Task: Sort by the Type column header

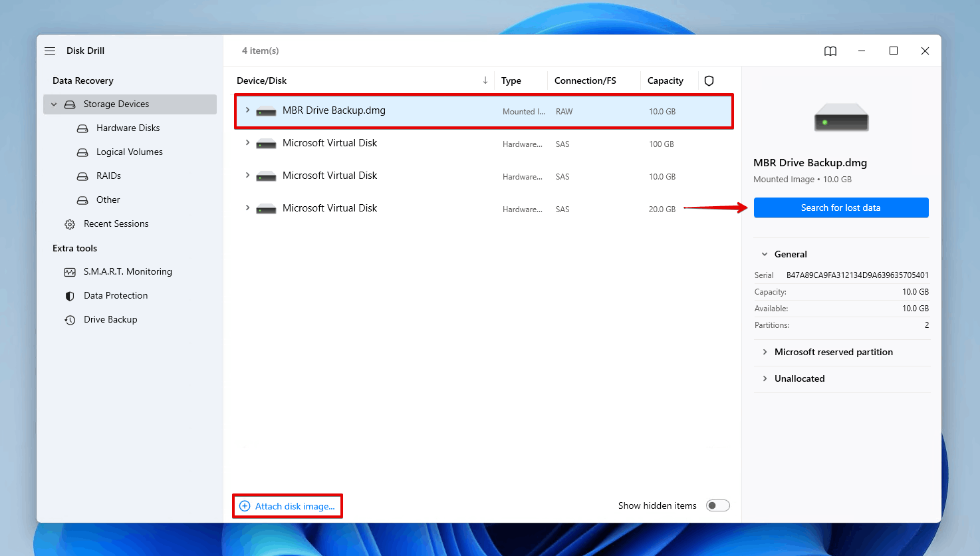Action: pyautogui.click(x=511, y=80)
